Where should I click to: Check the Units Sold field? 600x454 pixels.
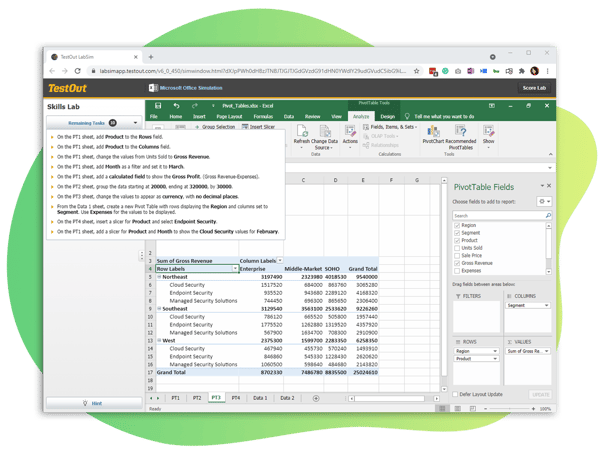click(457, 248)
